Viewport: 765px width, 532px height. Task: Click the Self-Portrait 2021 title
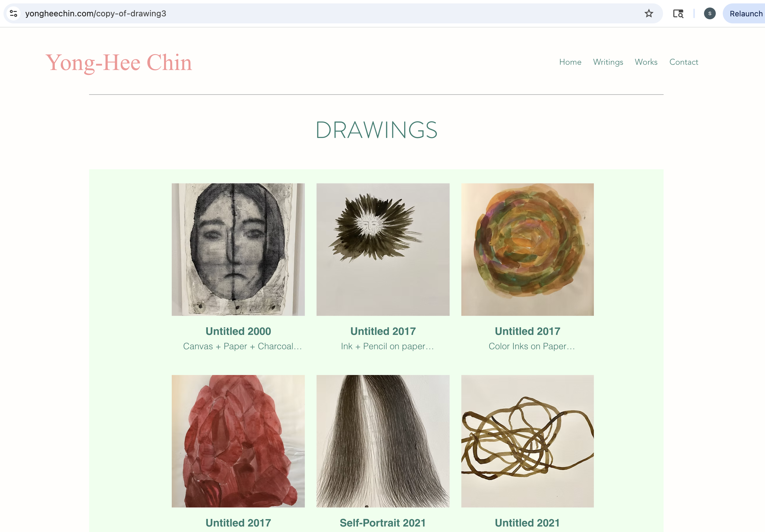[383, 523]
